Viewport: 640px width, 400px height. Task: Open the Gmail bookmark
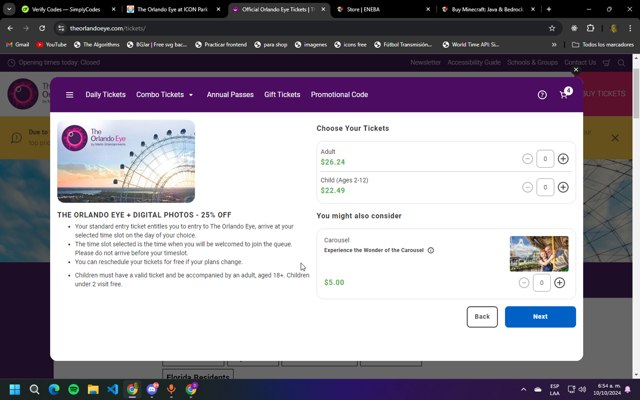coord(18,44)
